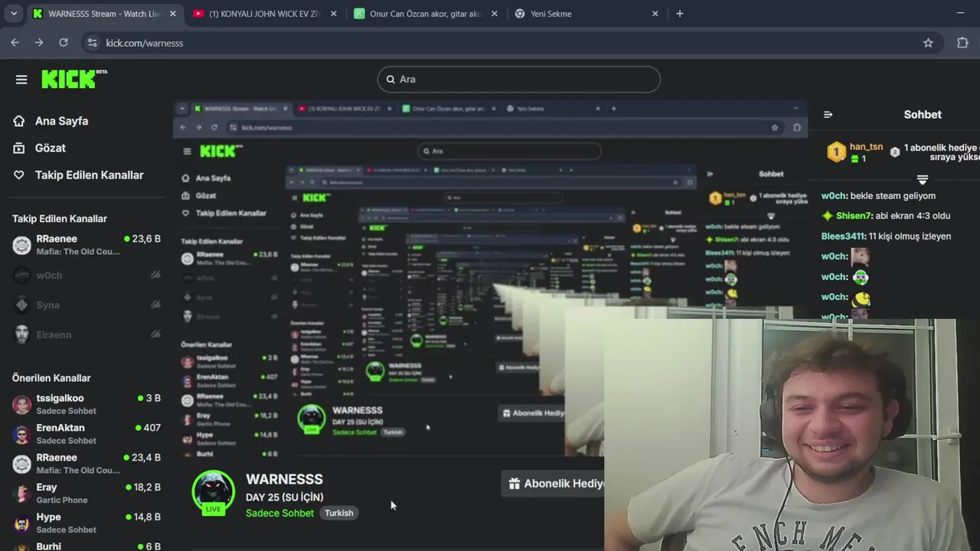Open a new browser tab
The image size is (980, 551).
pyautogui.click(x=679, y=14)
